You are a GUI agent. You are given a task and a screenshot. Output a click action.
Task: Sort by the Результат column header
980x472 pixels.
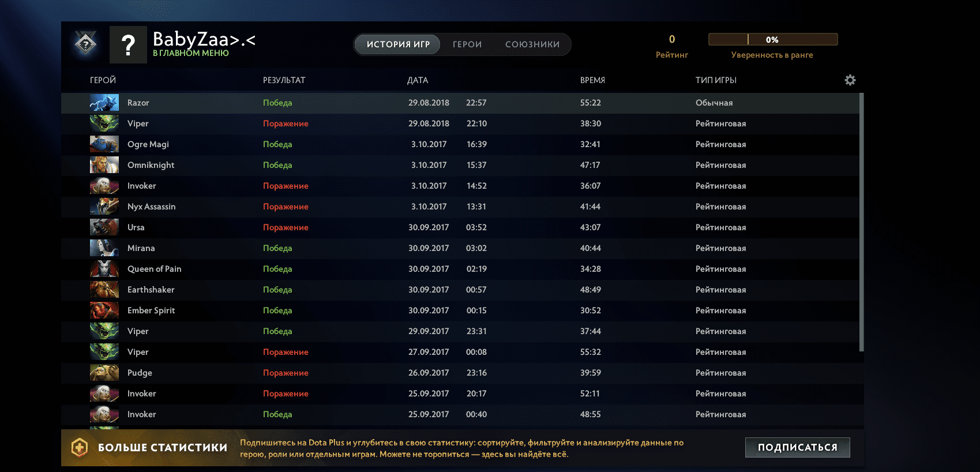284,80
